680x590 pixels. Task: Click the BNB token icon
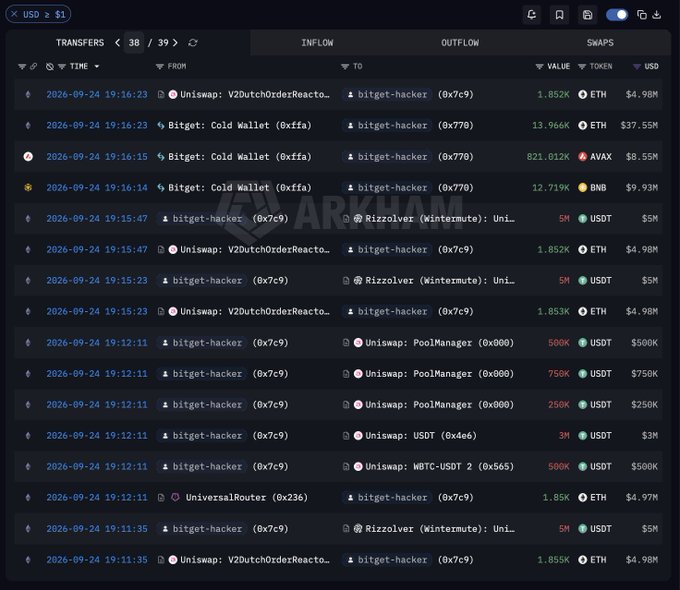point(583,188)
